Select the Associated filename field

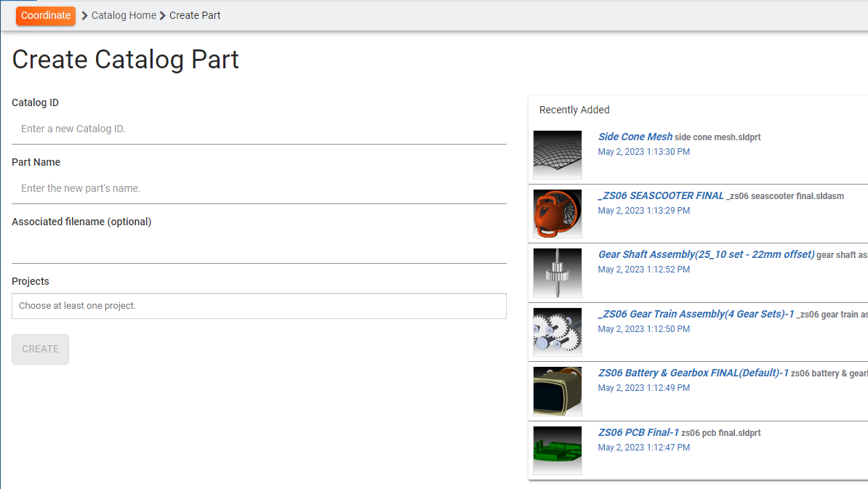click(x=259, y=248)
